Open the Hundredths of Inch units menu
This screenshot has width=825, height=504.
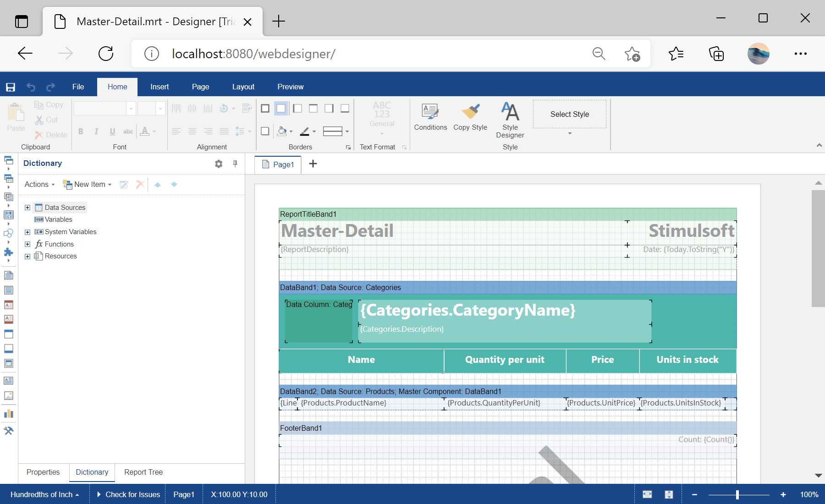[44, 494]
